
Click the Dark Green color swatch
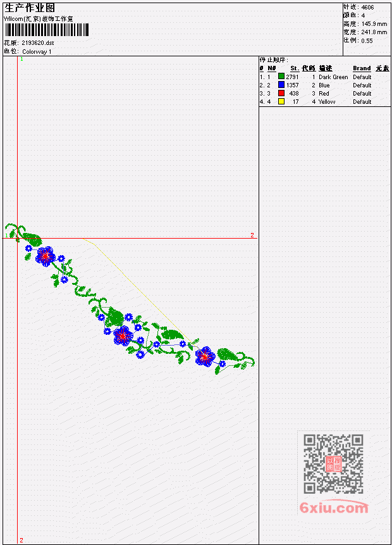[281, 77]
